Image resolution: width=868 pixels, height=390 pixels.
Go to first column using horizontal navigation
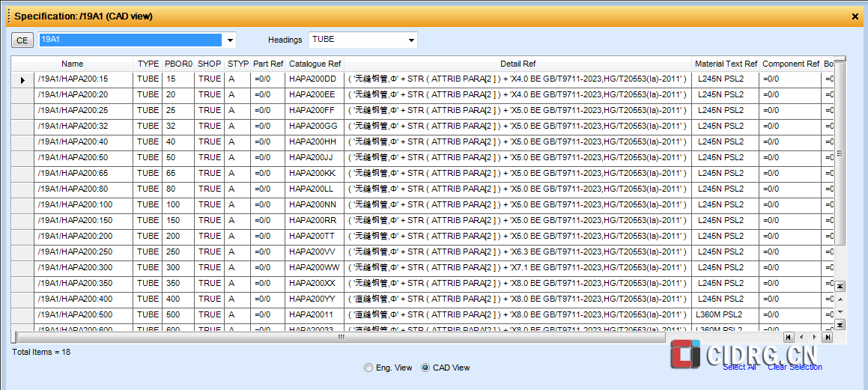(788, 337)
